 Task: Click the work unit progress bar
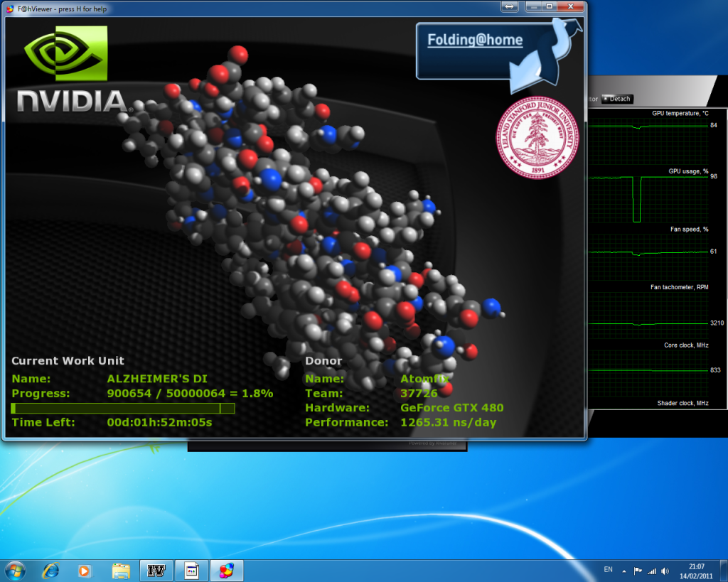point(123,409)
